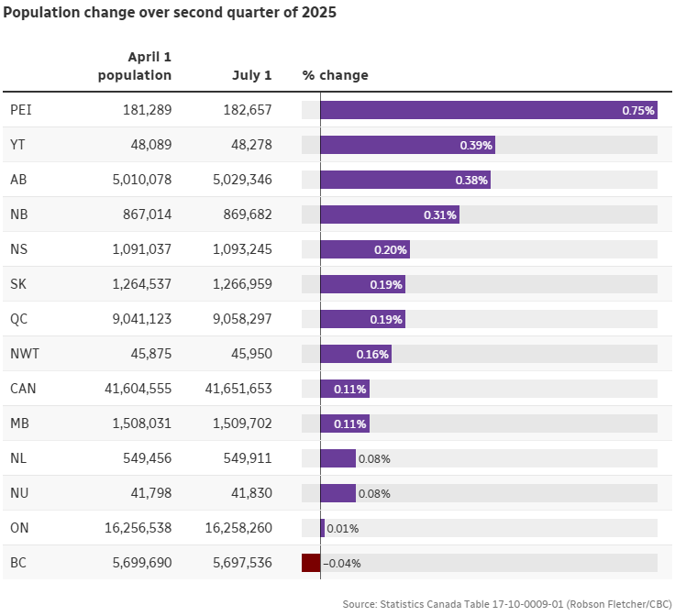Select the NL row label

coord(18,458)
